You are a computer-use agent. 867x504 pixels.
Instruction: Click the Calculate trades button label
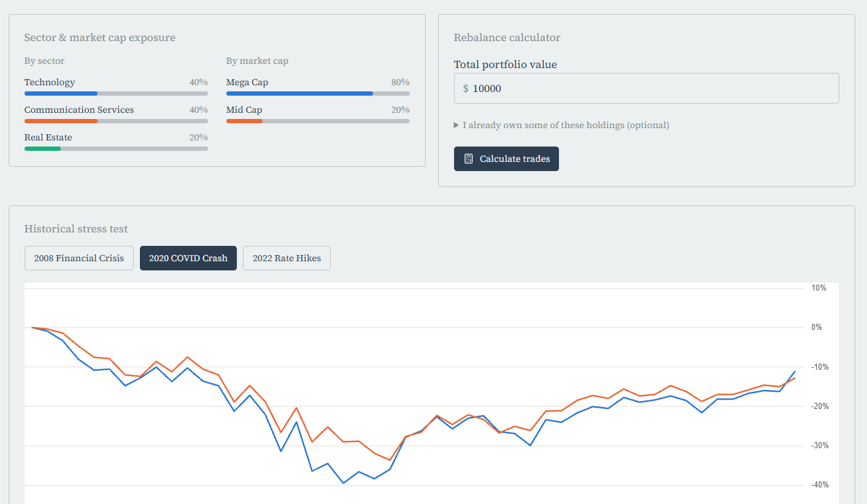tap(515, 159)
